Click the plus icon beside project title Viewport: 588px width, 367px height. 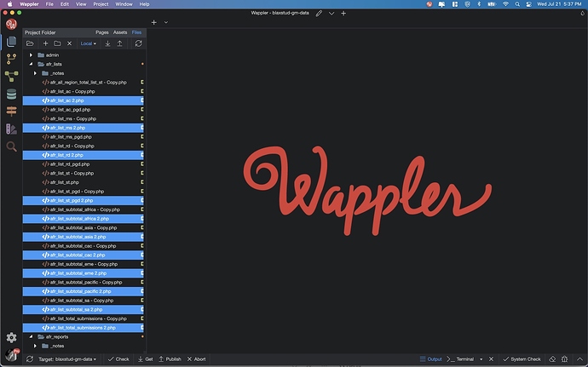click(343, 14)
